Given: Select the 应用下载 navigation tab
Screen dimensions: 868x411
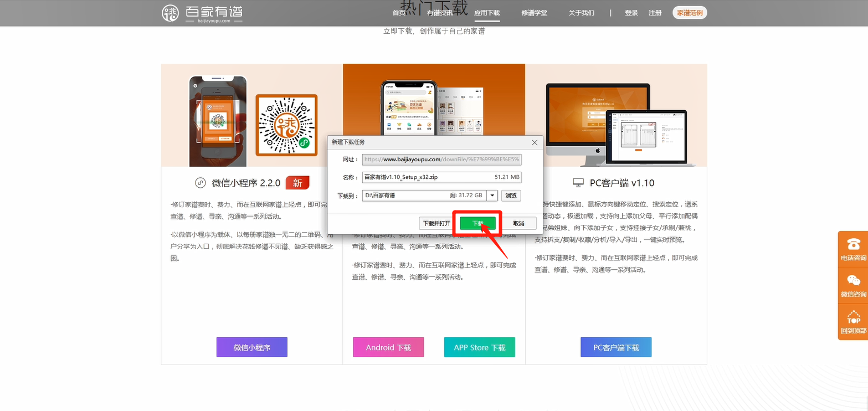Looking at the screenshot, I should pyautogui.click(x=487, y=13).
